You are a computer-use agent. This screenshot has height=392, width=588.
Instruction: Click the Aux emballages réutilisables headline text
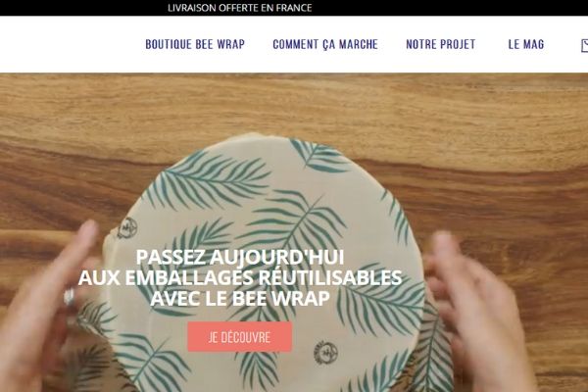(240, 278)
